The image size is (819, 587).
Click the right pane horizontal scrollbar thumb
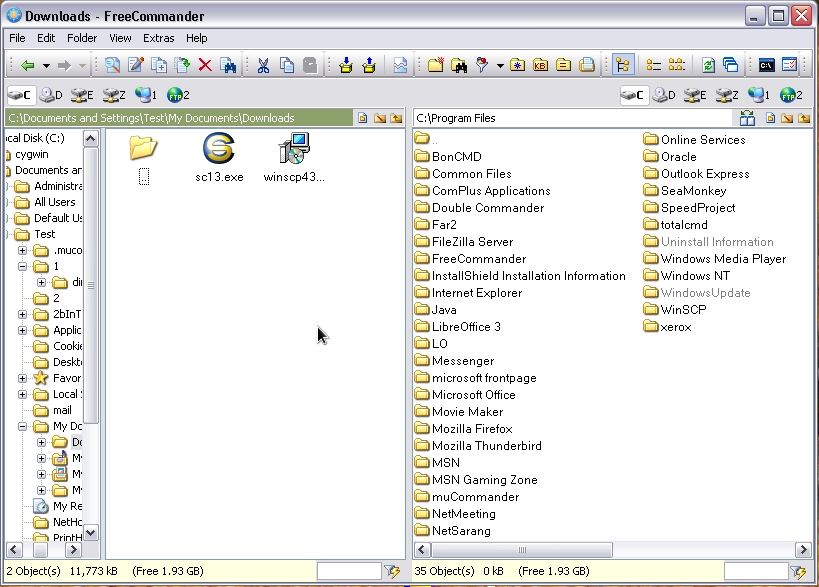[x=522, y=550]
